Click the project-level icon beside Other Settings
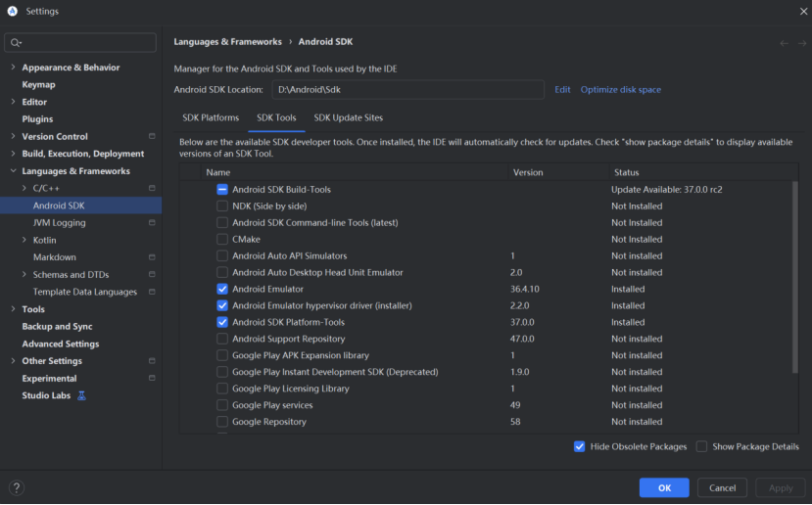Image resolution: width=812 pixels, height=505 pixels. coord(152,360)
